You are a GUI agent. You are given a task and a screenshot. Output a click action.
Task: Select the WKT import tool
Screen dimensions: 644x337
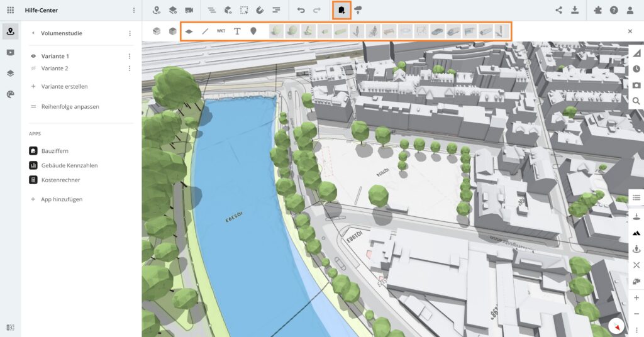click(x=221, y=31)
